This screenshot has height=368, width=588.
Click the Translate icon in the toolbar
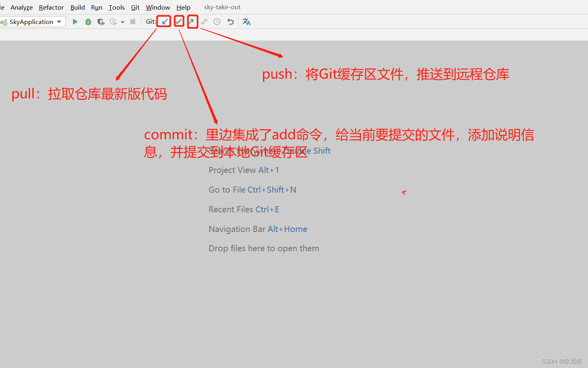tap(246, 22)
